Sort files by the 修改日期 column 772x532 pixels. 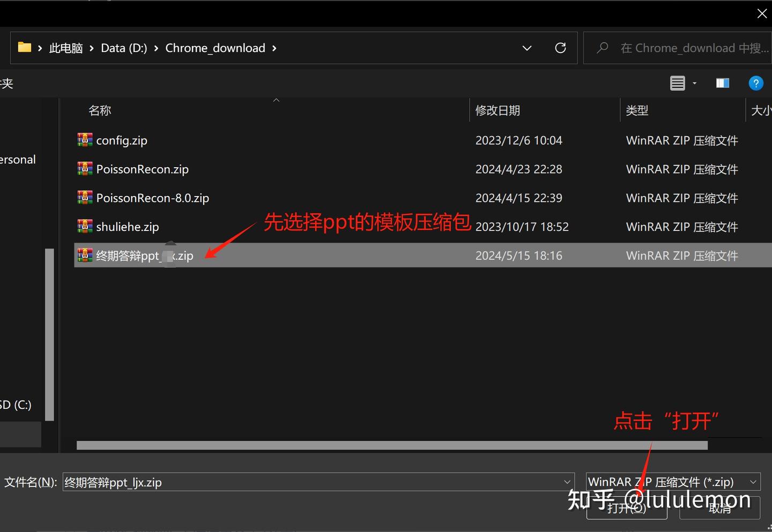pyautogui.click(x=498, y=110)
